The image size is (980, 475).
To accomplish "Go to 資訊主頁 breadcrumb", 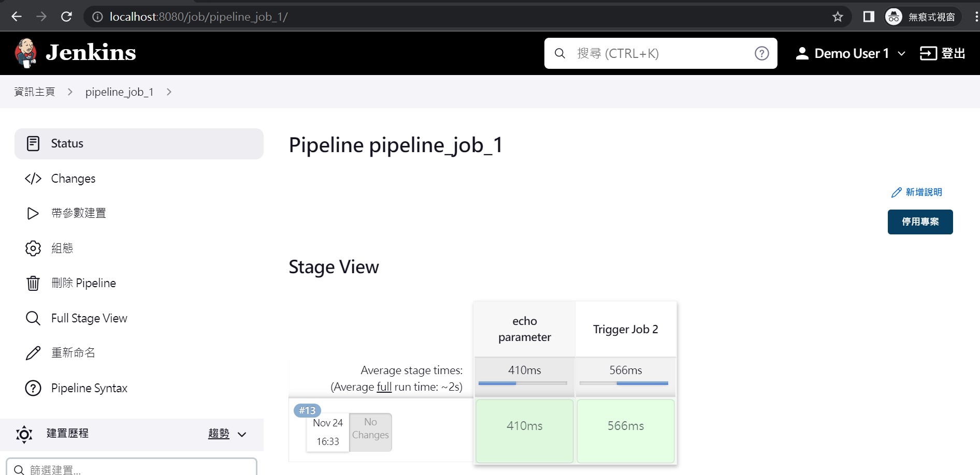I will (34, 92).
